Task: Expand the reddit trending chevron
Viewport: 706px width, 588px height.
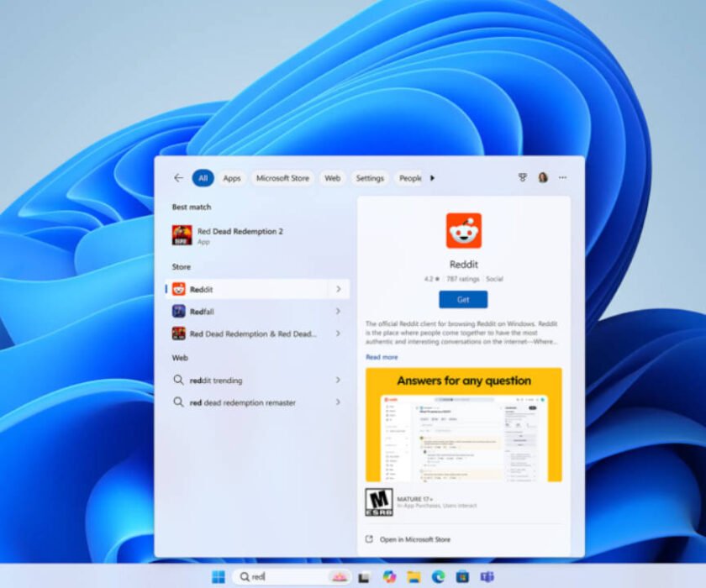Action: pyautogui.click(x=338, y=381)
